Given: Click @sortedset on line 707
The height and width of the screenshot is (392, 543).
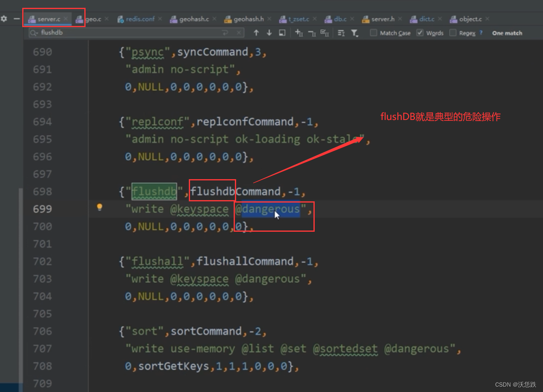Looking at the screenshot, I should click(345, 349).
